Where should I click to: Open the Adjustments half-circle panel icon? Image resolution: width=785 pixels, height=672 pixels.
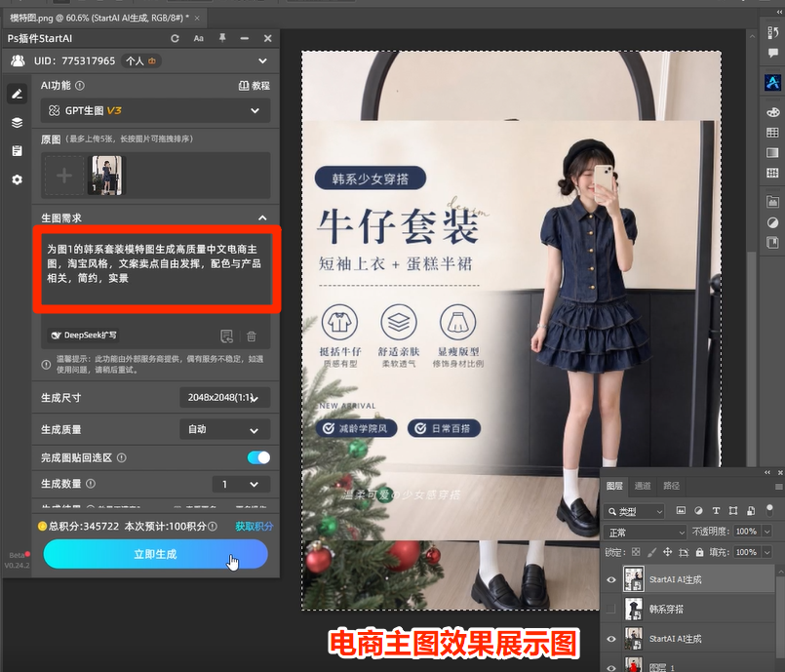772,222
